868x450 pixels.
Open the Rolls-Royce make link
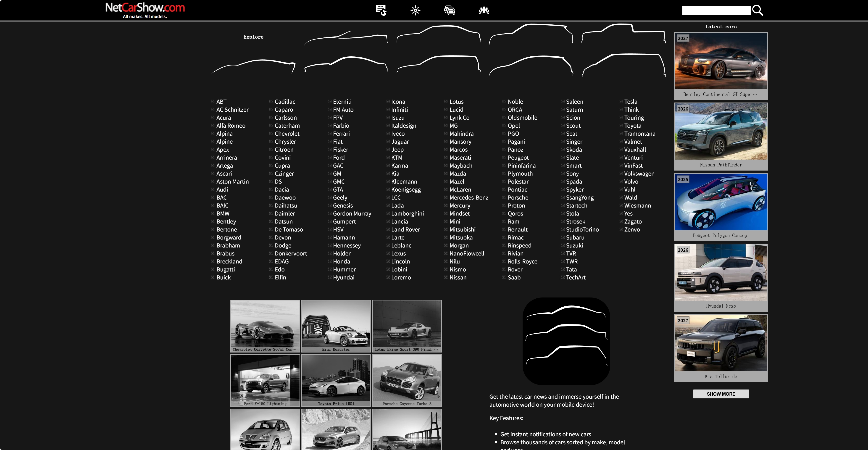522,262
